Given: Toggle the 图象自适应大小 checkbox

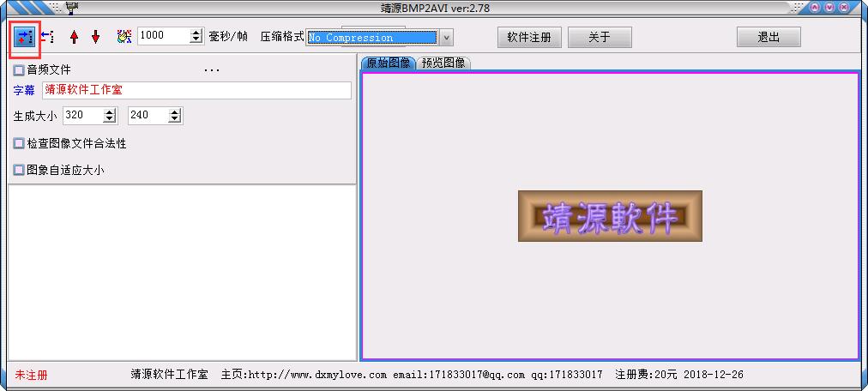Looking at the screenshot, I should [19, 171].
